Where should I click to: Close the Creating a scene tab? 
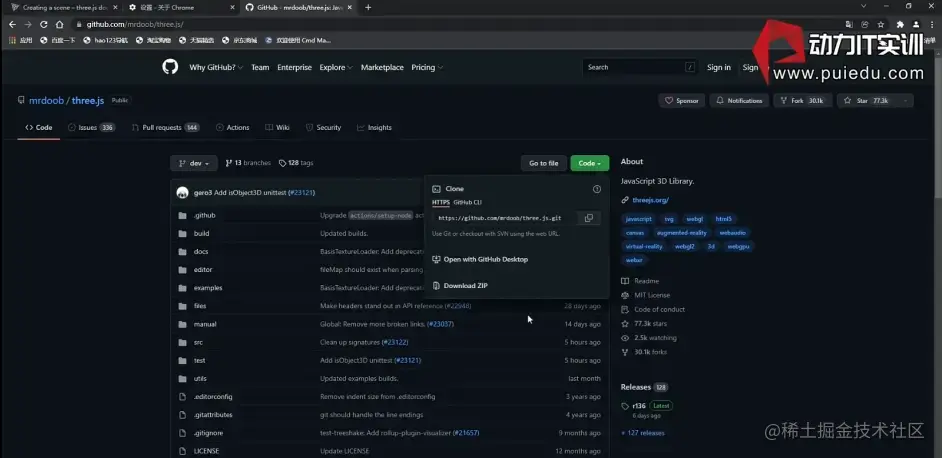[x=115, y=7]
